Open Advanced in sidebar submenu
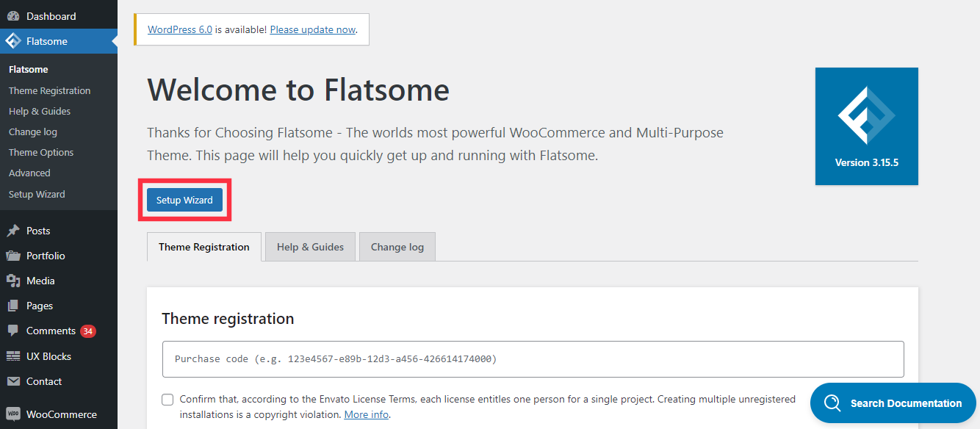The height and width of the screenshot is (429, 980). 29,173
